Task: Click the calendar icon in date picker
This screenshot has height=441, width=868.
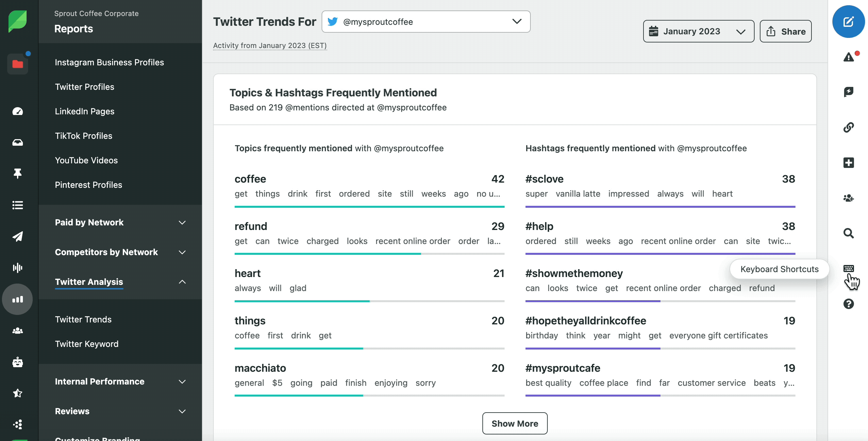Action: (653, 31)
